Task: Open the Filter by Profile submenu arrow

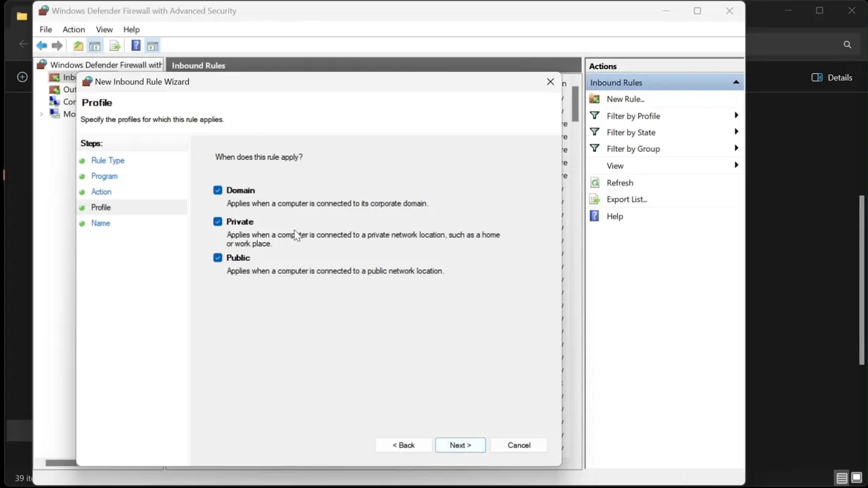Action: 736,116
